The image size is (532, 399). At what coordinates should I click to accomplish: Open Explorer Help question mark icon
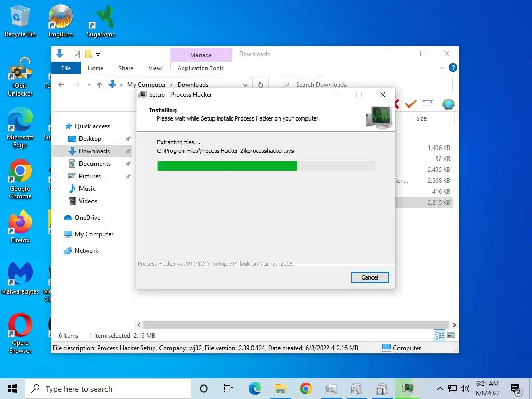point(453,68)
